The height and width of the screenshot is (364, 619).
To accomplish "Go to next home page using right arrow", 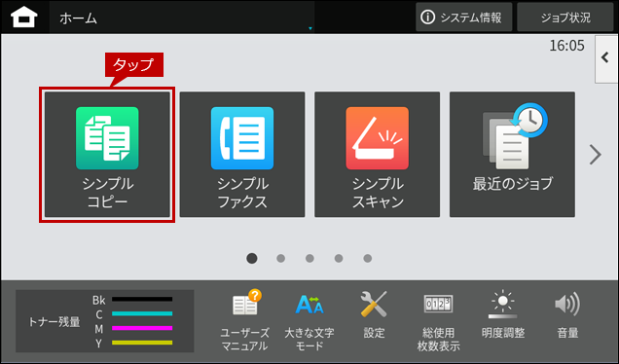I will pos(595,155).
